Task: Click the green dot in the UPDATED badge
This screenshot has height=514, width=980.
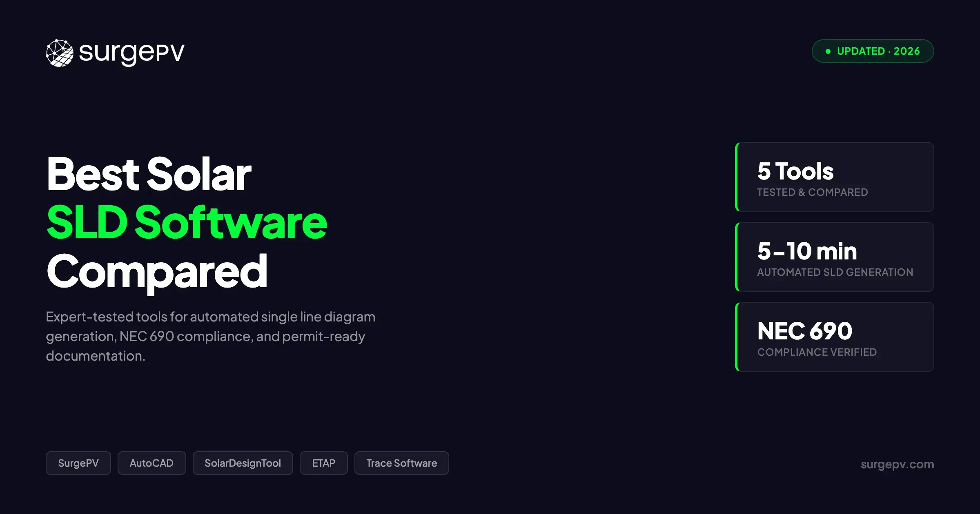Action: [828, 51]
